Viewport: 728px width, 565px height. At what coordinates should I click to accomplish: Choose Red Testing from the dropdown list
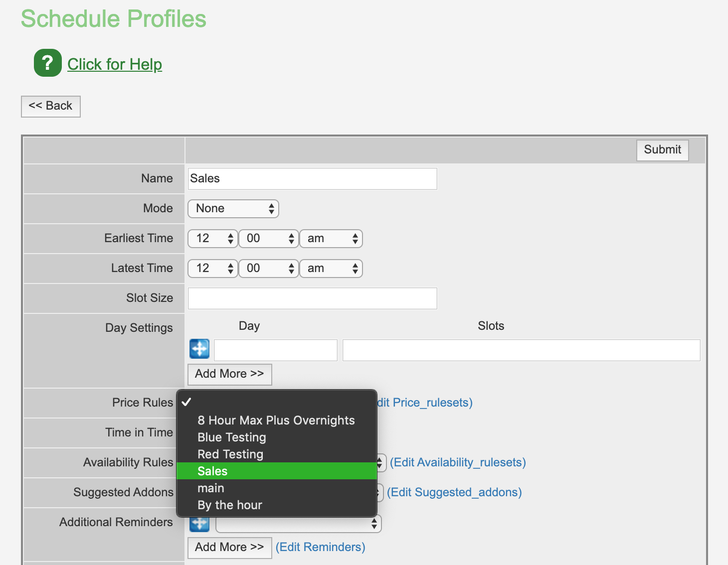click(x=277, y=454)
